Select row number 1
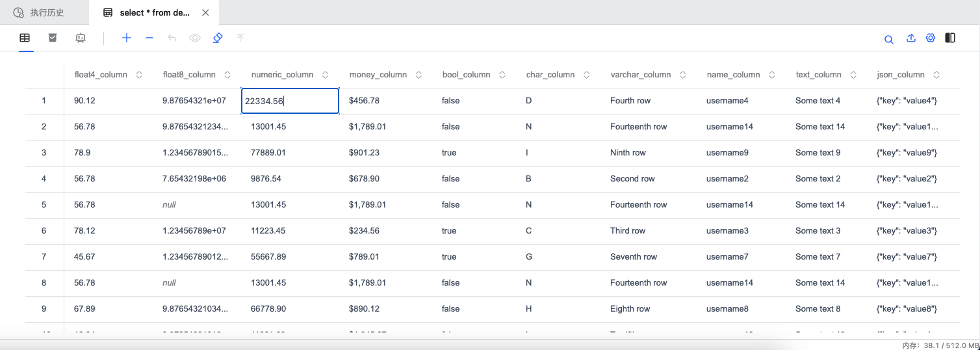 click(44, 101)
